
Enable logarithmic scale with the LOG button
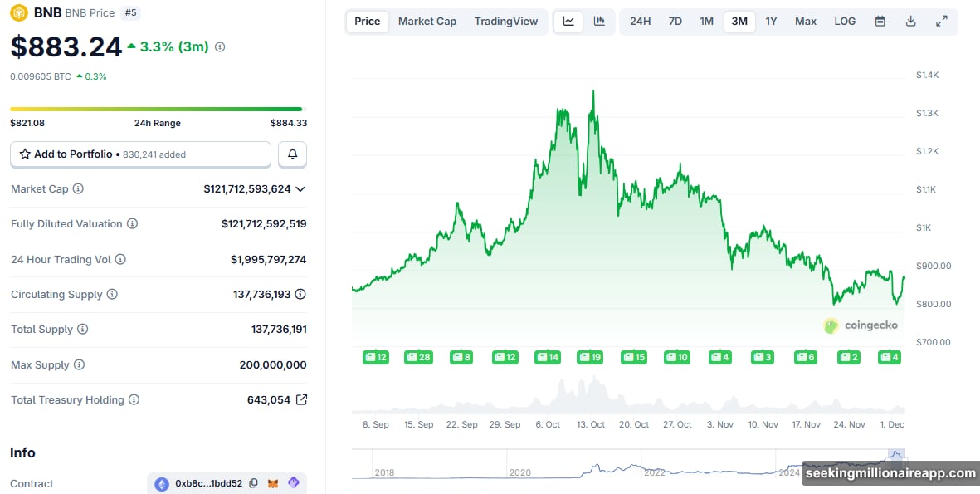[845, 21]
